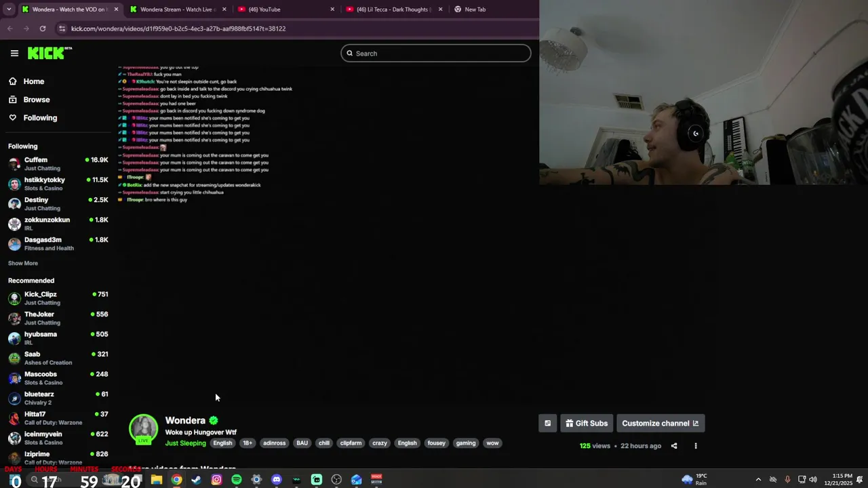Switch to Lil Tecca Dark Thoughts tab

393,9
